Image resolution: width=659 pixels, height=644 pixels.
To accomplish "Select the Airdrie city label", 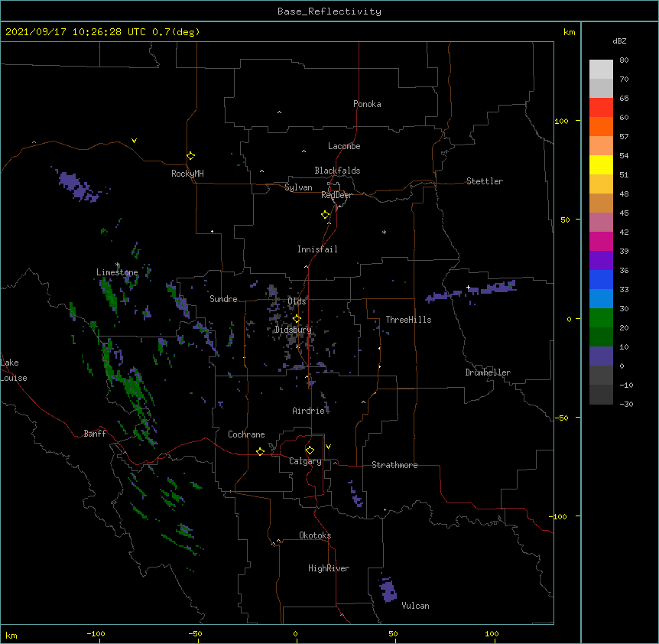I will 309,411.
